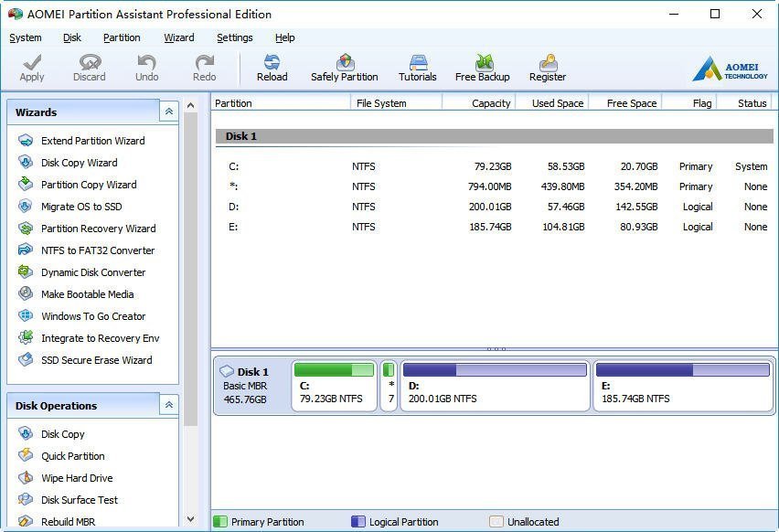Click the sidebar scroll up arrow
779x532 pixels.
coord(190,105)
